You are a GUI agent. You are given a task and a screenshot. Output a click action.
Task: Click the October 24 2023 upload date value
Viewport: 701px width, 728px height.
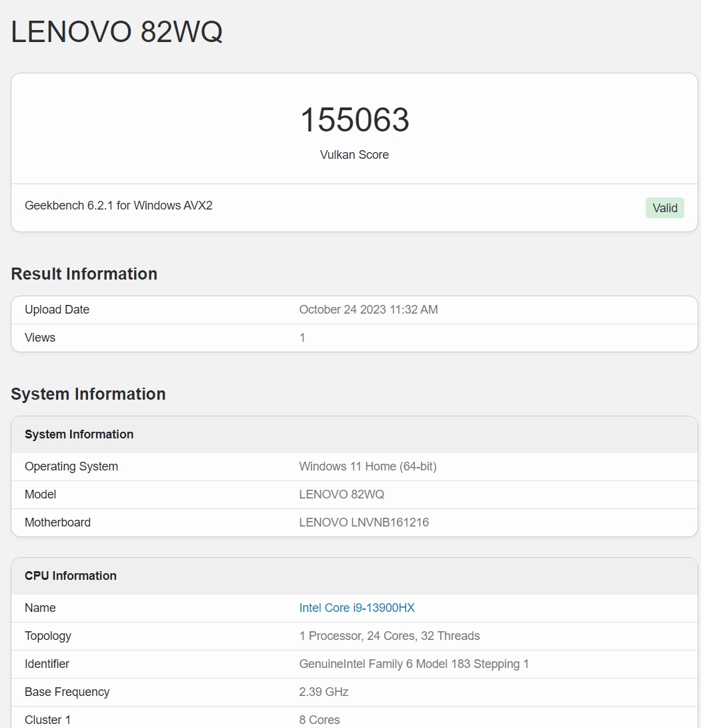(x=368, y=310)
